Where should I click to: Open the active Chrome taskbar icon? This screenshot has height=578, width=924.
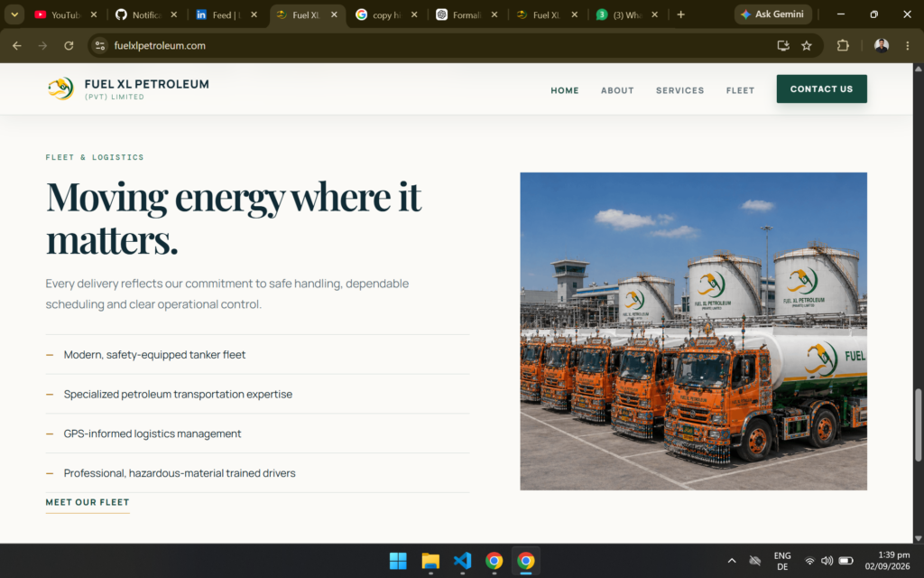click(x=526, y=560)
